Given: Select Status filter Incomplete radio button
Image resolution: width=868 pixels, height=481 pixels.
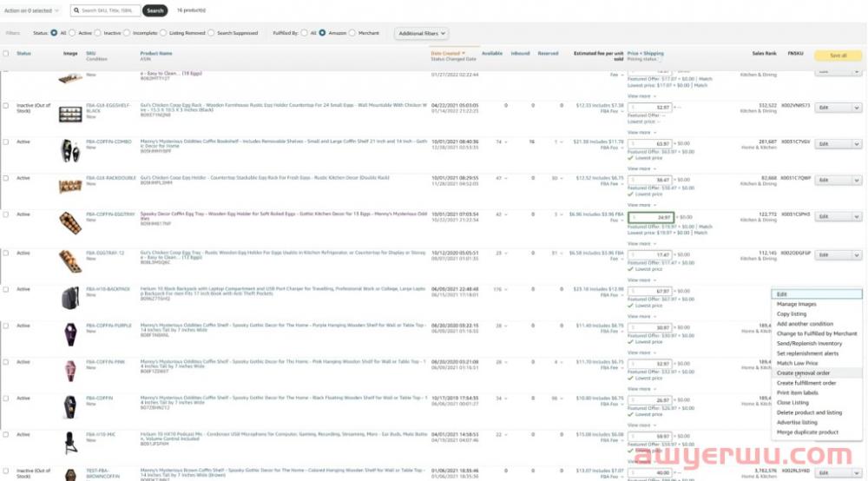Looking at the screenshot, I should point(127,33).
